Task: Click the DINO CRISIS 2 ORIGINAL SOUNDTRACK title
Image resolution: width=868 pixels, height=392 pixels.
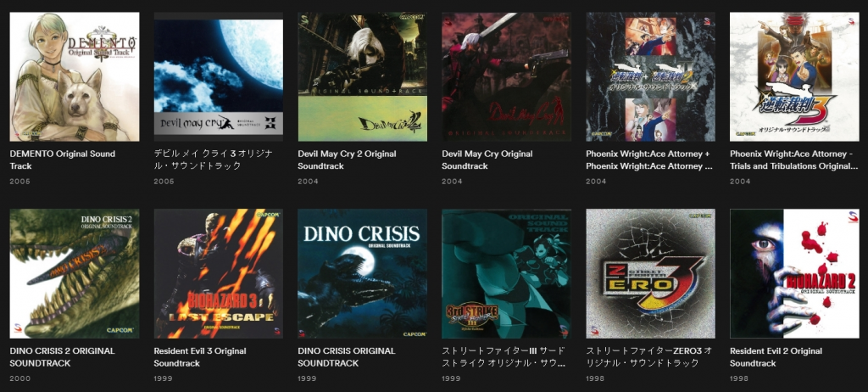Action: pos(63,357)
